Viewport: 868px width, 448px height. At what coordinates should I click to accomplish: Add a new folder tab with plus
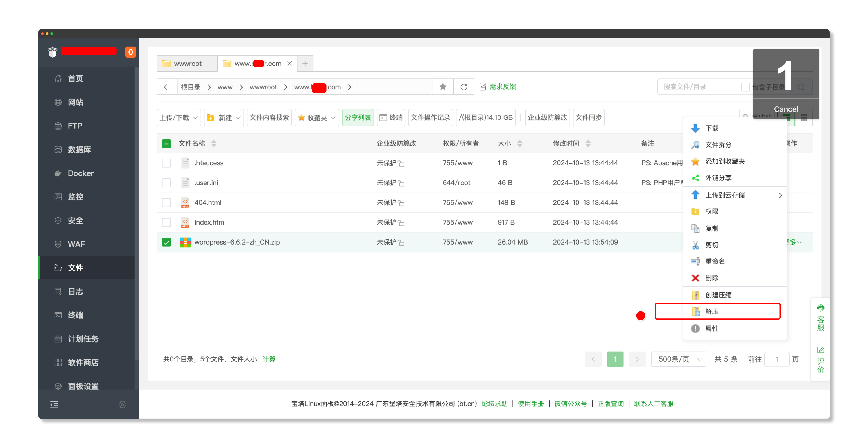305,64
